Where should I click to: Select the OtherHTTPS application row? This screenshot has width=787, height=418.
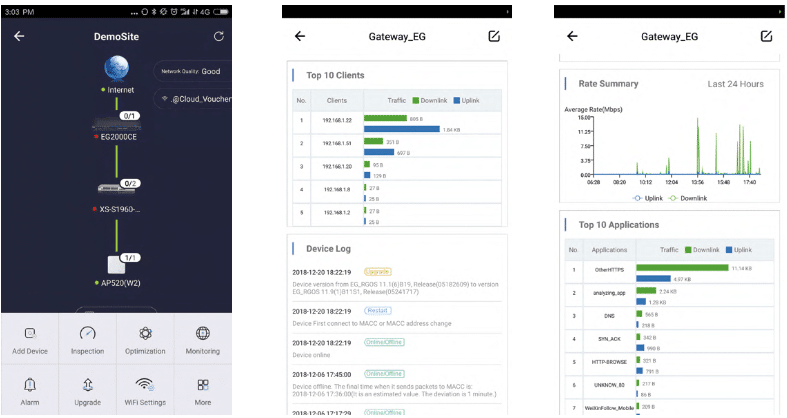click(x=670, y=272)
